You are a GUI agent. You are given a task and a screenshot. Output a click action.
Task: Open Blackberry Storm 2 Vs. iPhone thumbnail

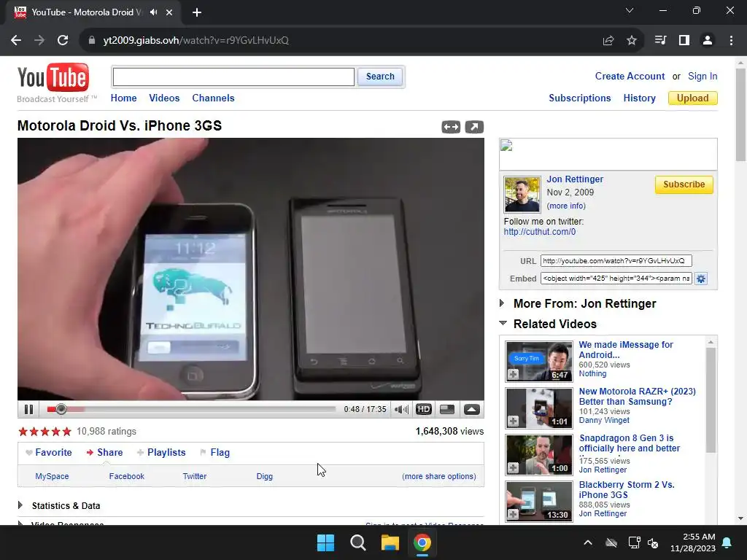tap(539, 502)
